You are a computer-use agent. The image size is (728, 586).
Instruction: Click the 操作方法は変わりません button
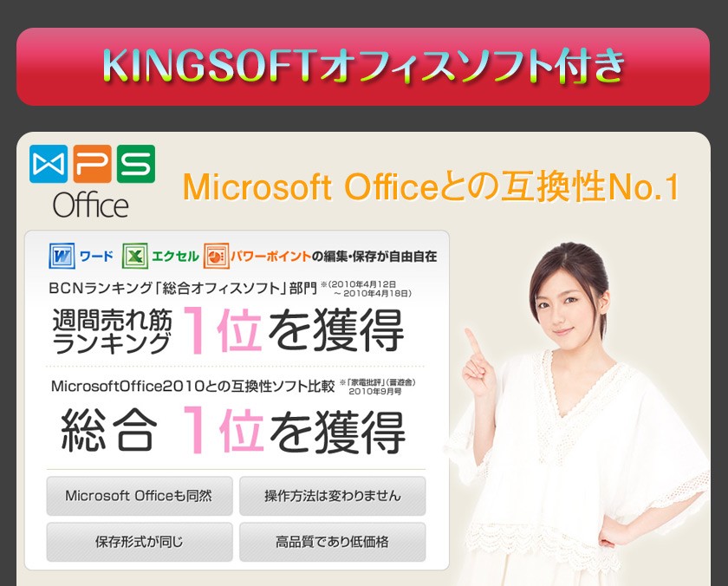point(333,496)
